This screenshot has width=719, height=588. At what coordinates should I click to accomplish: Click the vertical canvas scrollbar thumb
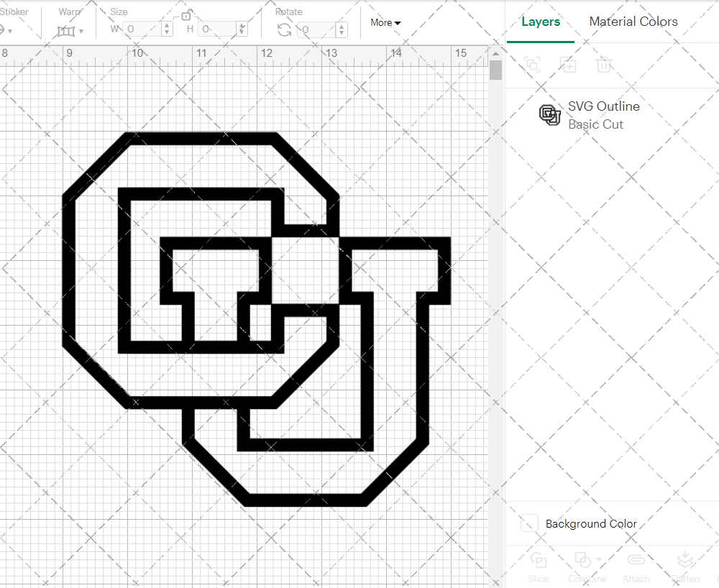coord(495,70)
